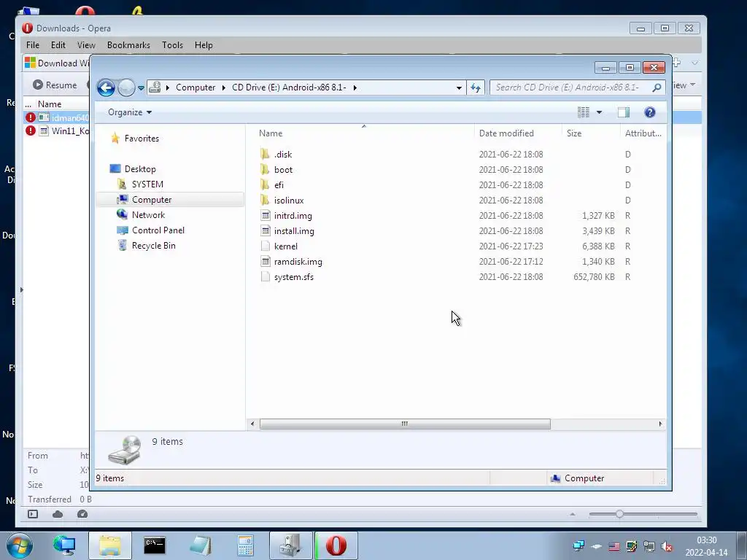Toggle Opera panel icon at bottom-left
747x560 pixels.
pyautogui.click(x=33, y=514)
